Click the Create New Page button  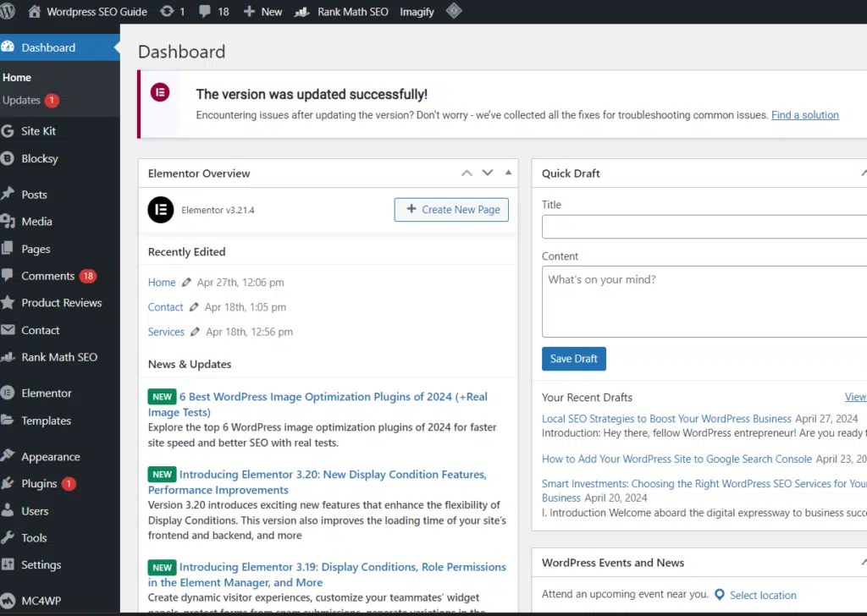pos(451,210)
